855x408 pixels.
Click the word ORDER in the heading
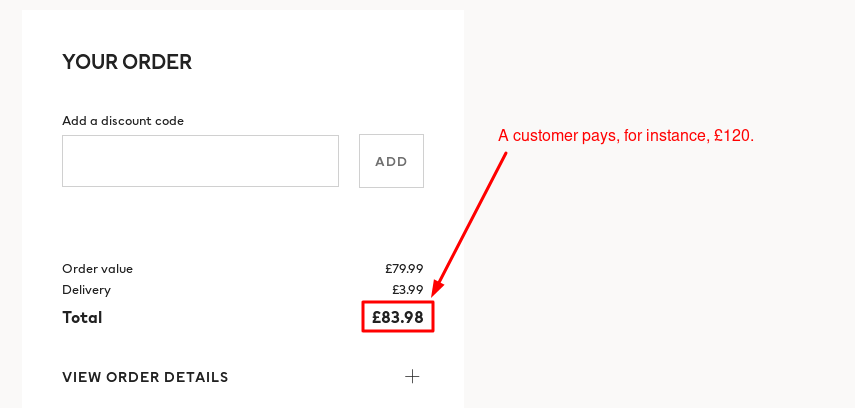[157, 62]
